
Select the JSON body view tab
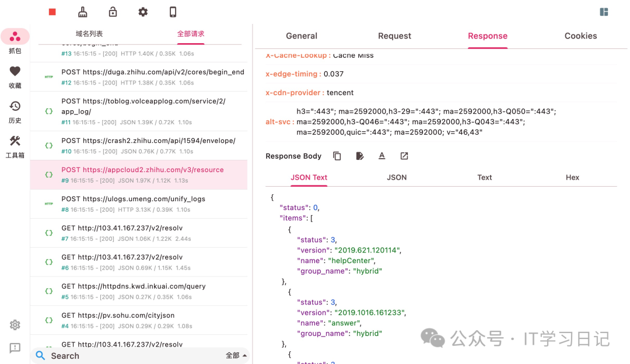pyautogui.click(x=397, y=177)
